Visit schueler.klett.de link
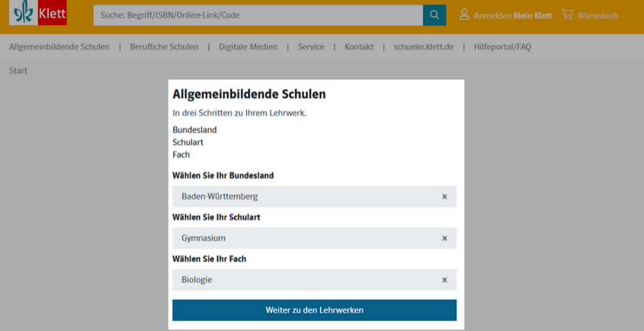644x331 pixels. [x=424, y=47]
